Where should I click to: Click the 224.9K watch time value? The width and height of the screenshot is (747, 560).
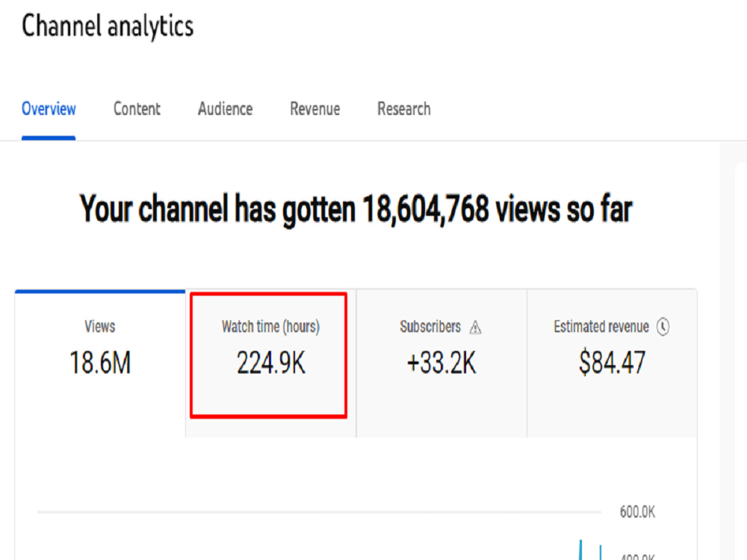click(x=270, y=364)
